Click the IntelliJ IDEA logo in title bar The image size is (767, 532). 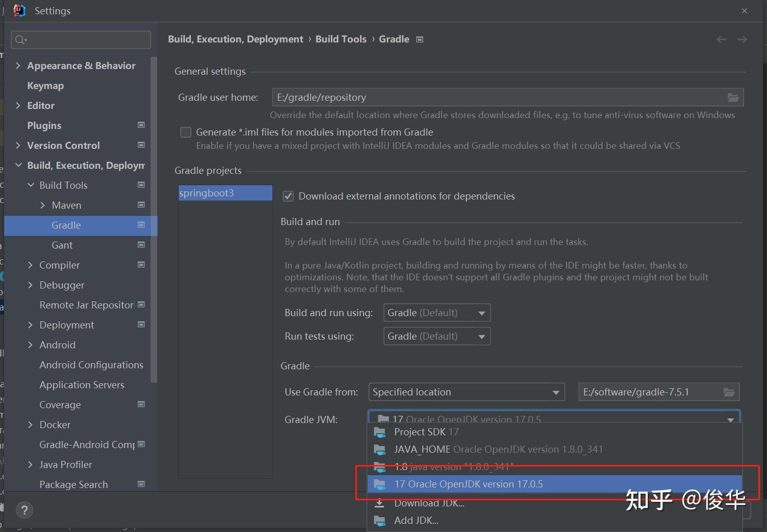click(19, 11)
